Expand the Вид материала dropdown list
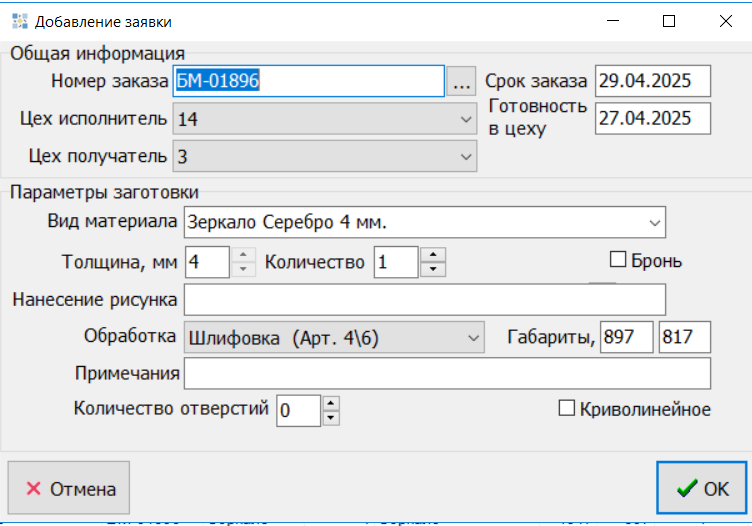 coord(654,221)
